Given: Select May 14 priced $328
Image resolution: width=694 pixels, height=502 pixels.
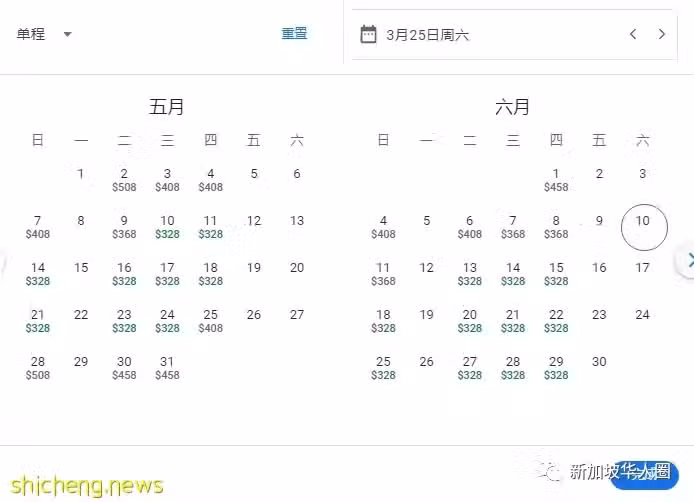Looking at the screenshot, I should (38, 274).
